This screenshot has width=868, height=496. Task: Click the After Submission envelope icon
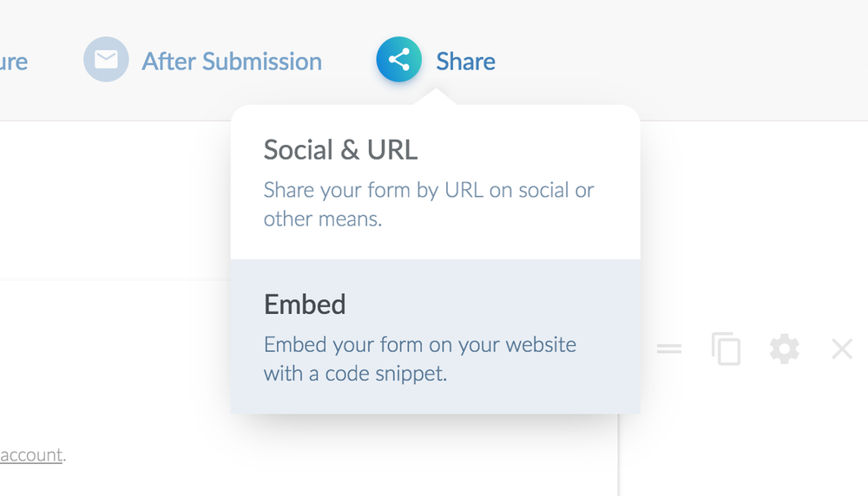tap(106, 61)
